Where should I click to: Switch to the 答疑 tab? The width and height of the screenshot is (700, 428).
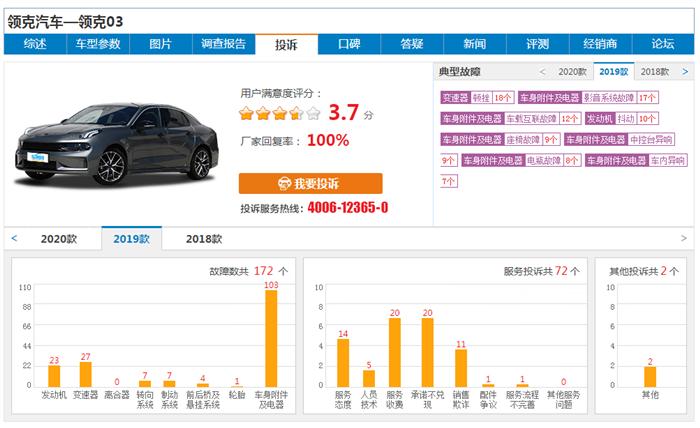click(412, 44)
